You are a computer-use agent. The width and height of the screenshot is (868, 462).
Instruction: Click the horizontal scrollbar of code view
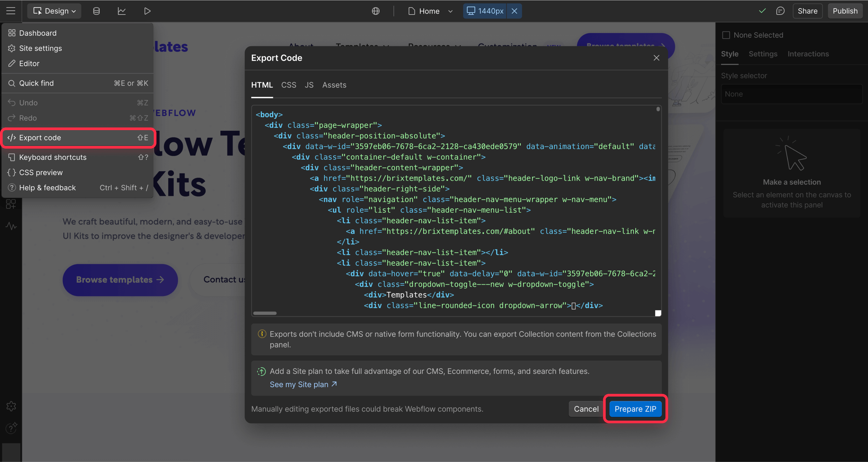point(264,313)
